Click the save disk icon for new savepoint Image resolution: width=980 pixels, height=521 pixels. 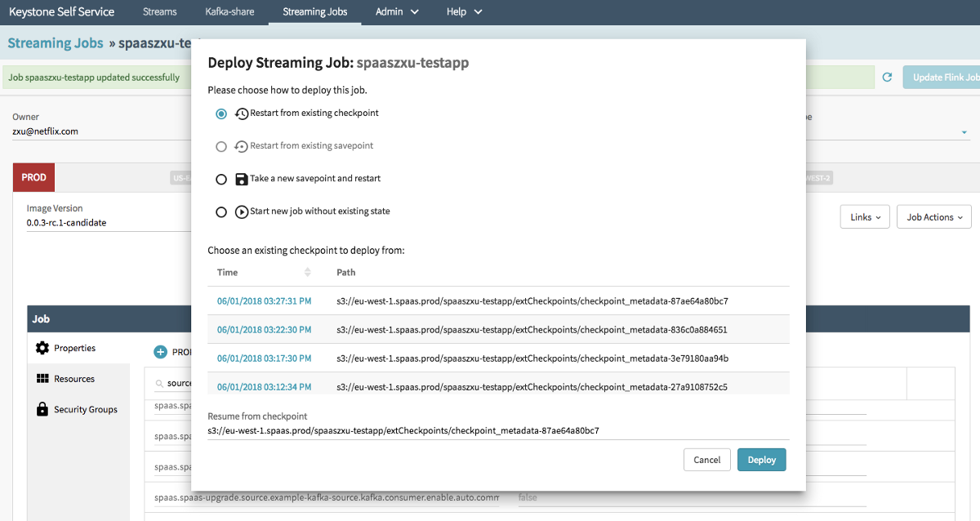click(242, 179)
